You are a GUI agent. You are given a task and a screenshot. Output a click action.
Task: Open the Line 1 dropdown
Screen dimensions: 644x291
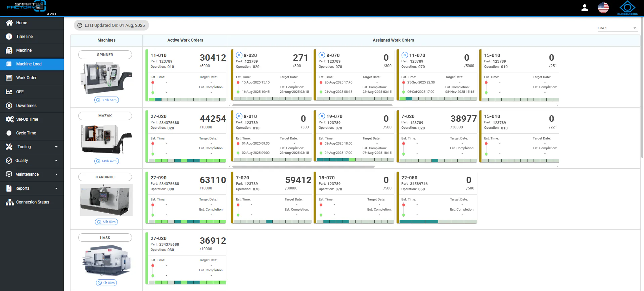[x=617, y=28]
